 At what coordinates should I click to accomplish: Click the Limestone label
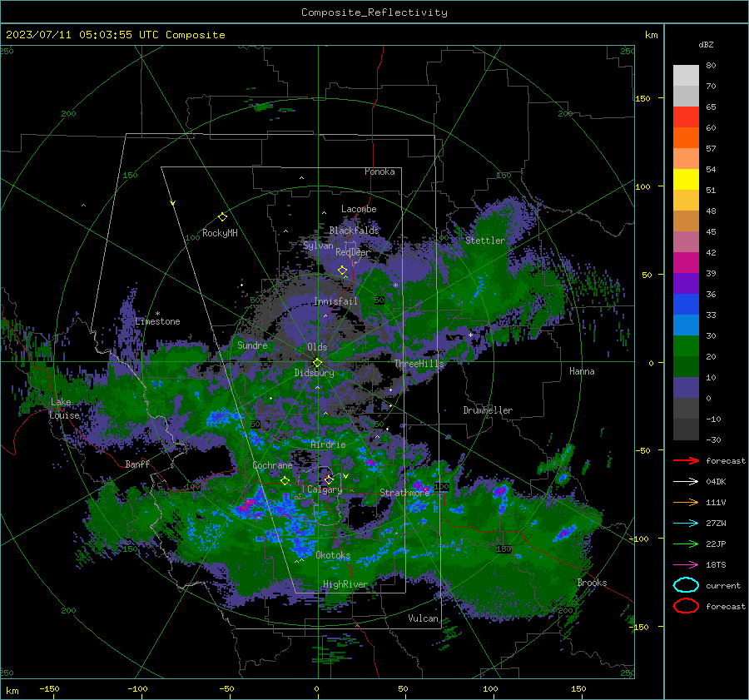157,321
